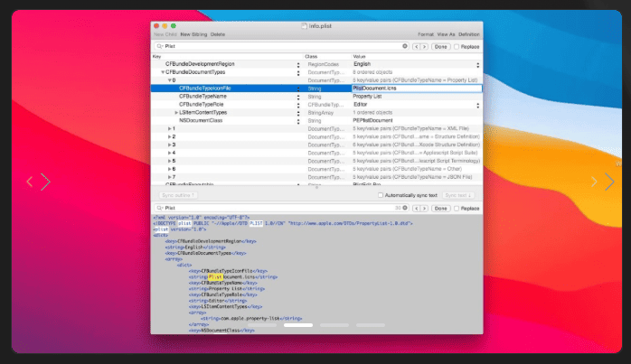This screenshot has height=364, width=631.
Task: Click inside the outline search field containing Plist
Action: click(282, 46)
